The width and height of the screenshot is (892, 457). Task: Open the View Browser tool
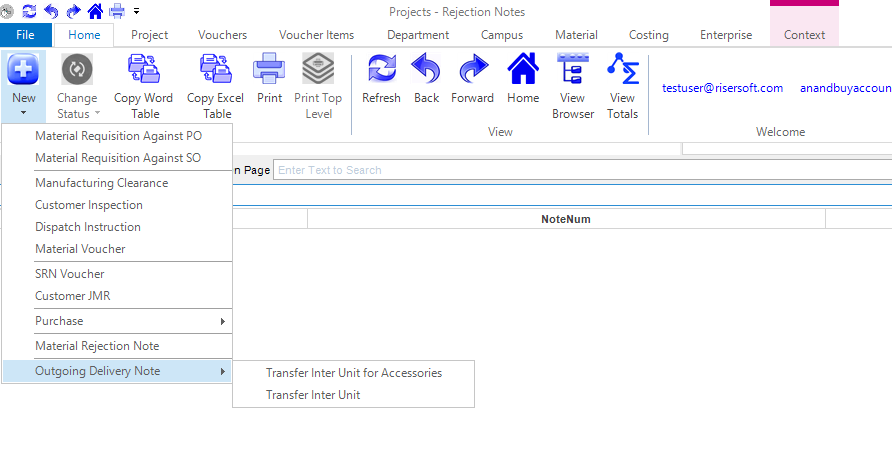pyautogui.click(x=573, y=72)
